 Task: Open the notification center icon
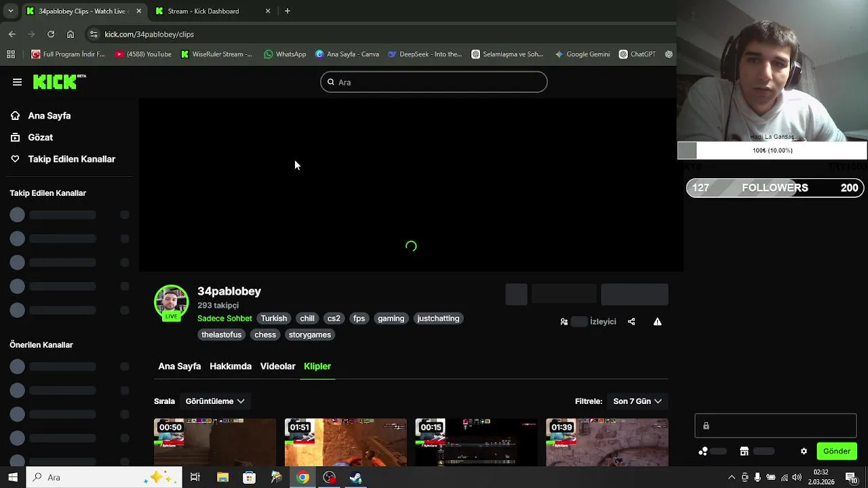[852, 477]
